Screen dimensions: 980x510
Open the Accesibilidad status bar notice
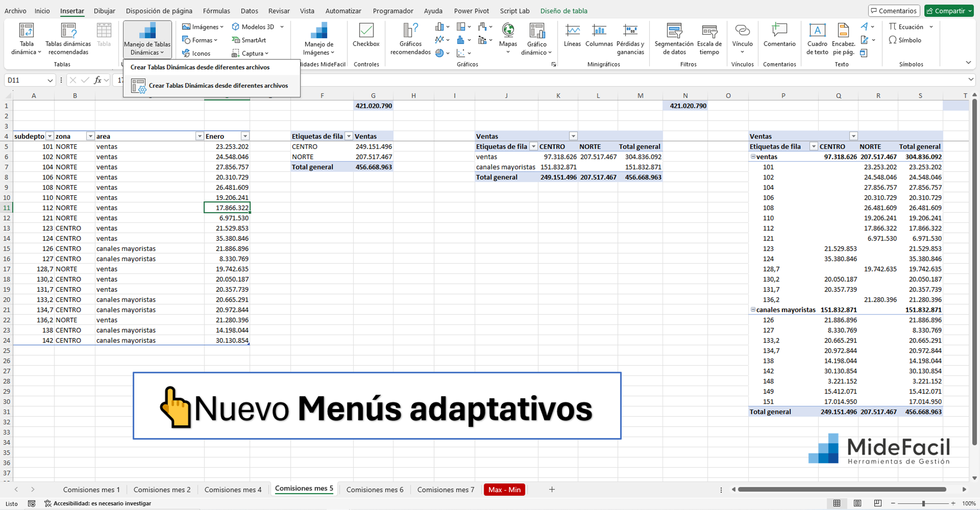pyautogui.click(x=98, y=504)
